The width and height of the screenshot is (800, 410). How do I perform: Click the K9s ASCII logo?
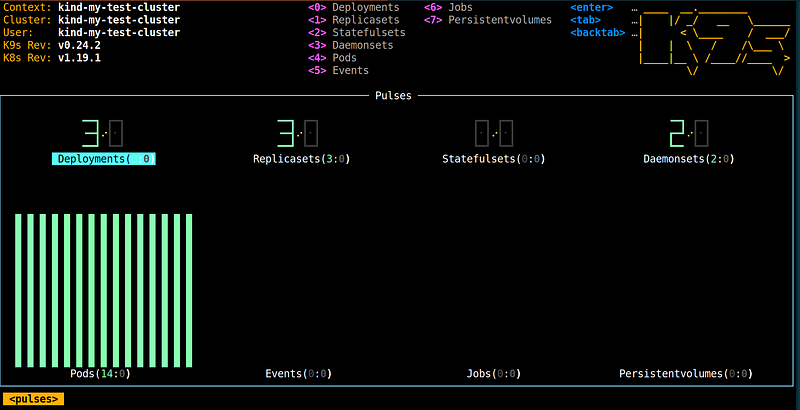[714, 41]
